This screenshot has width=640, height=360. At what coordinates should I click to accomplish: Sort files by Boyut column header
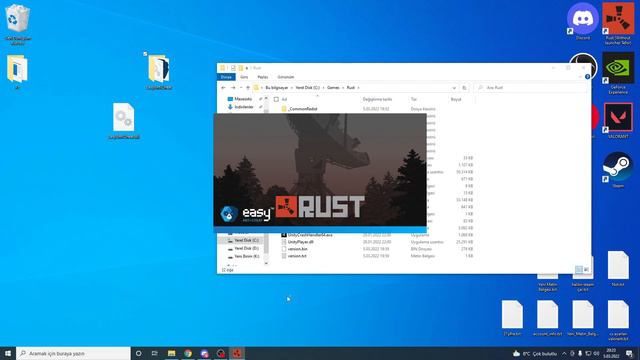coord(456,99)
